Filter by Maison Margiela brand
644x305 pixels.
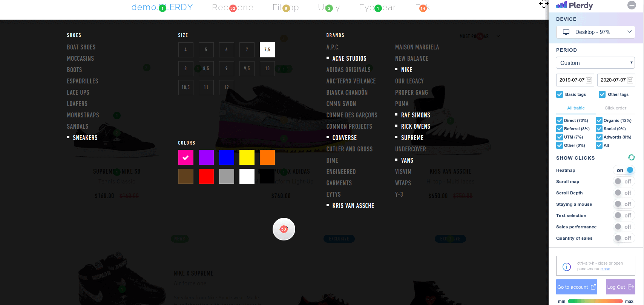417,47
